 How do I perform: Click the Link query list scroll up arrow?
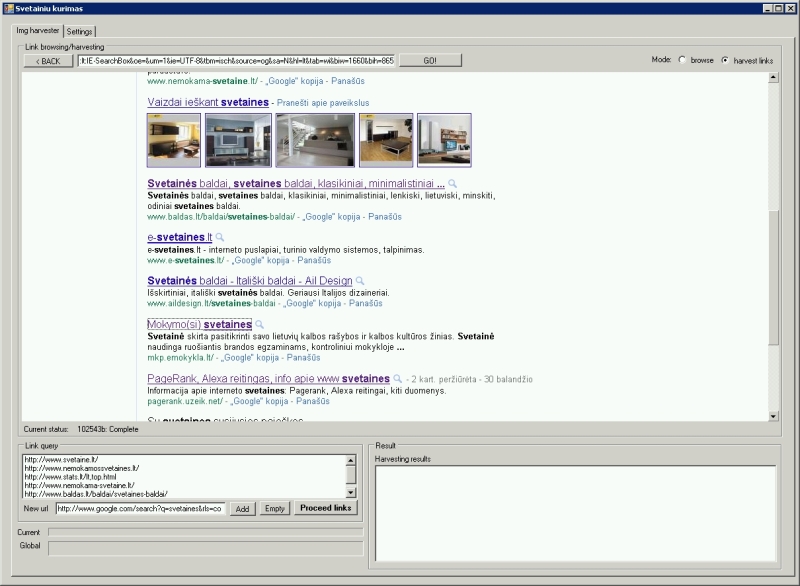351,460
